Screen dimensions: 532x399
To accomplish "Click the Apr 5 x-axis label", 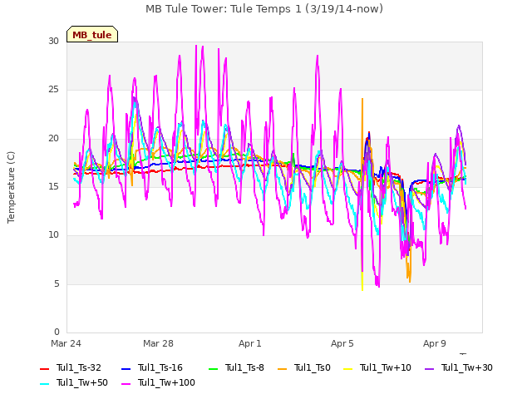I will click(x=342, y=343).
